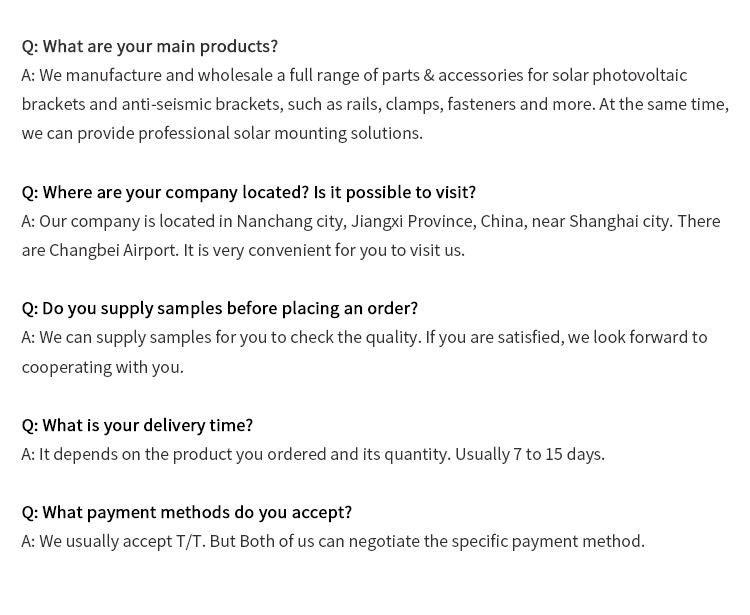
Task: Click 'check the quality' in samples answer
Action: (x=355, y=338)
